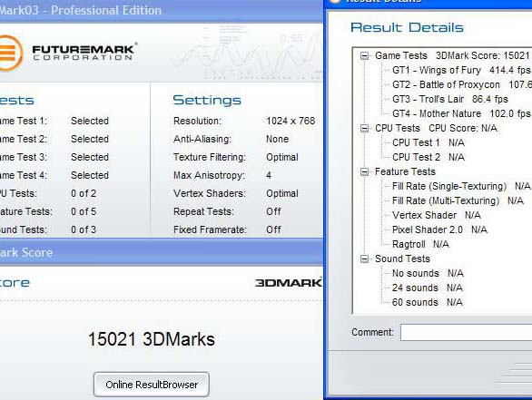The width and height of the screenshot is (532, 400).
Task: Select GT3 - Troll's Lair row
Action: pos(450,100)
